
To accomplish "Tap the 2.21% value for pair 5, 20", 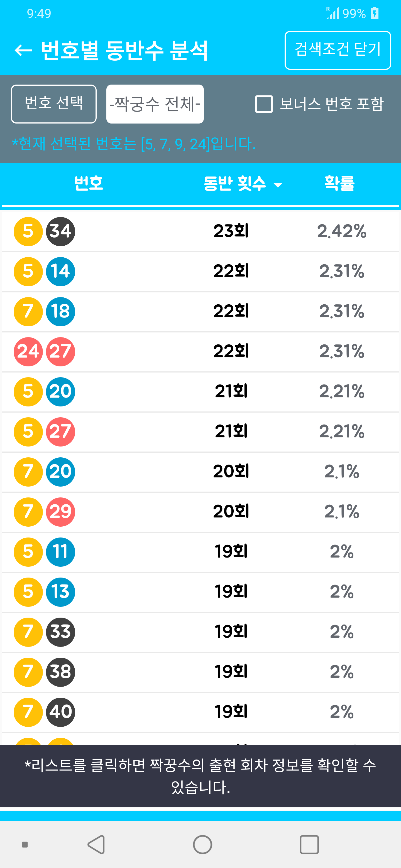I will tap(342, 391).
